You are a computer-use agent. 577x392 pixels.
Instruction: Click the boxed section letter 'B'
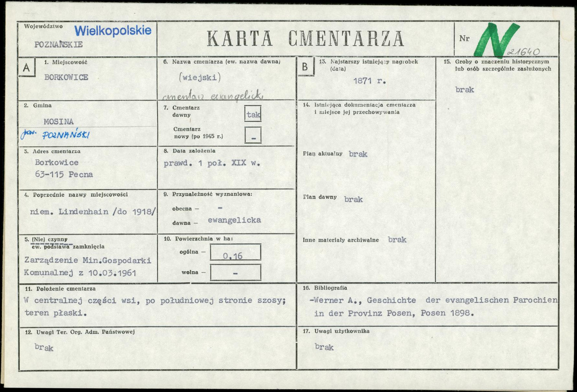pyautogui.click(x=305, y=66)
